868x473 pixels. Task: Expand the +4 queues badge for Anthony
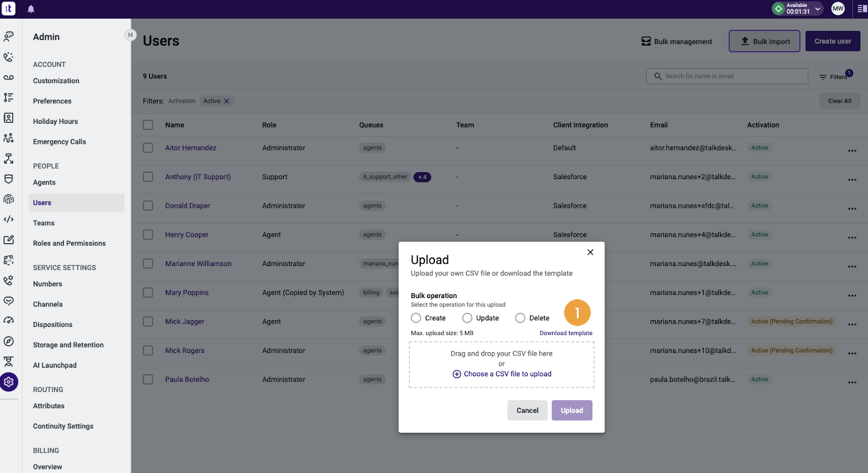(x=422, y=177)
